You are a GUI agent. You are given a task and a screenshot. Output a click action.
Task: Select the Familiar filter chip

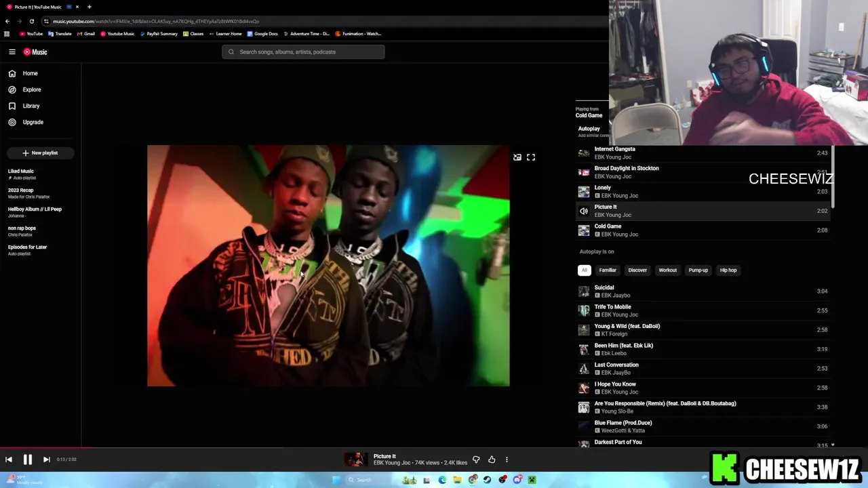pos(608,270)
